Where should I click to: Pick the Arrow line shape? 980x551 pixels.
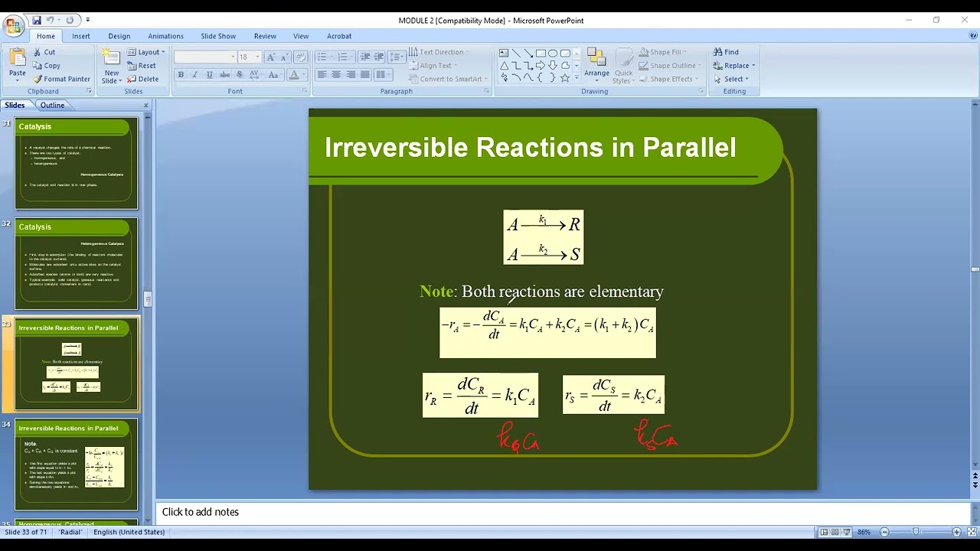528,53
